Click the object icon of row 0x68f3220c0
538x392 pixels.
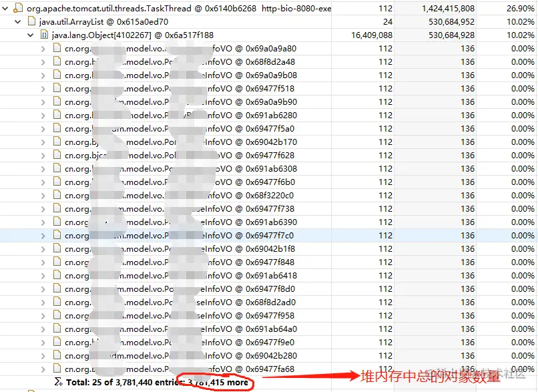[x=57, y=195]
